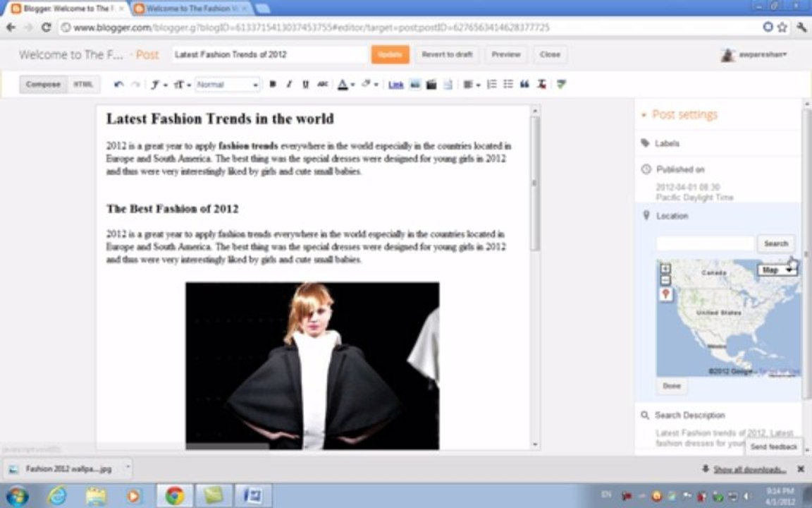Reload the Blogger page
Viewport: 812px width, 508px height.
pyautogui.click(x=46, y=28)
